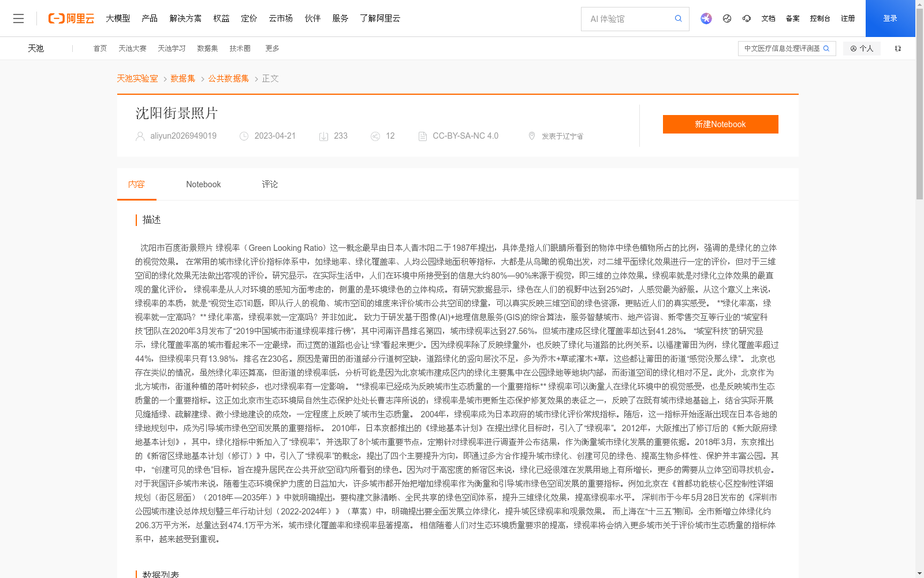The height and width of the screenshot is (578, 924).
Task: Click the title 沈阳街景照片
Action: click(x=177, y=113)
